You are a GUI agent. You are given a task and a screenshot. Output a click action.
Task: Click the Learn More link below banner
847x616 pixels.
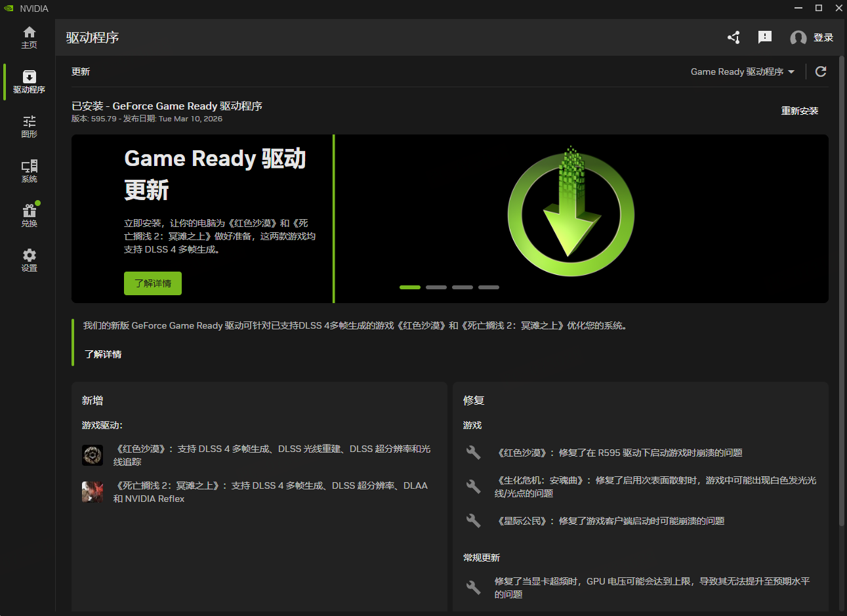click(x=103, y=354)
